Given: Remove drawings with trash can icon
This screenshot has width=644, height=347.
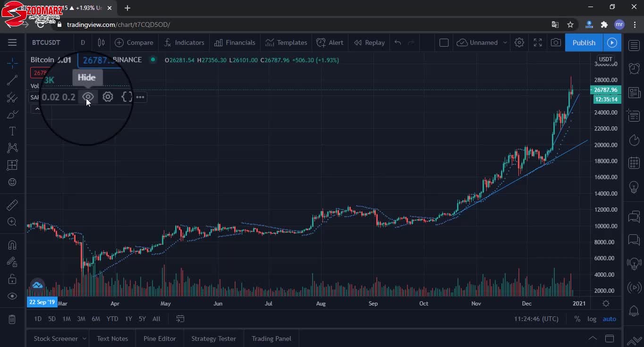Looking at the screenshot, I should pos(12,320).
